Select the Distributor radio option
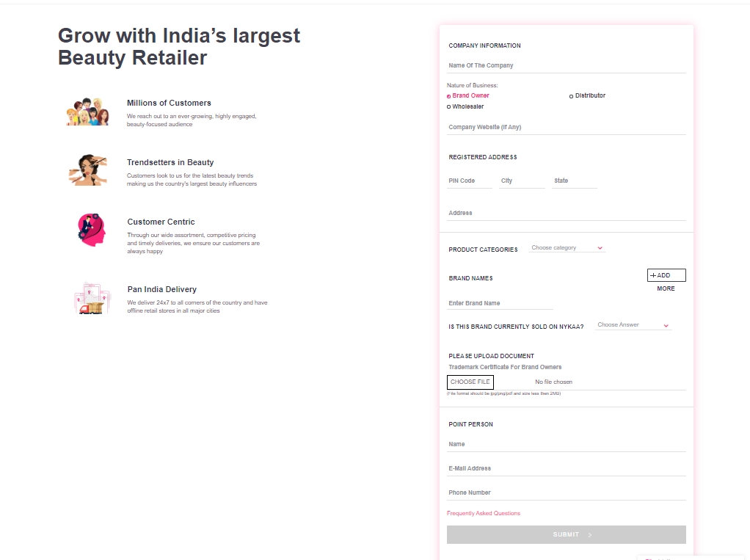 point(572,96)
